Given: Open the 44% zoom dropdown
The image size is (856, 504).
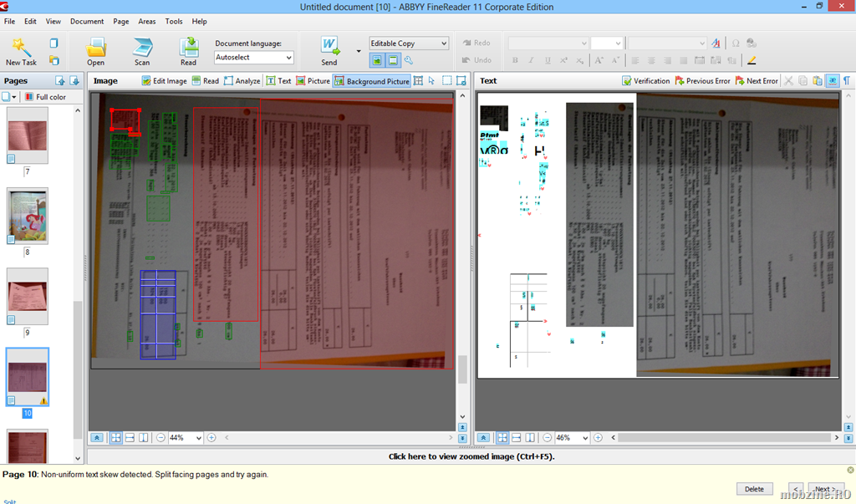Looking at the screenshot, I should [x=186, y=437].
